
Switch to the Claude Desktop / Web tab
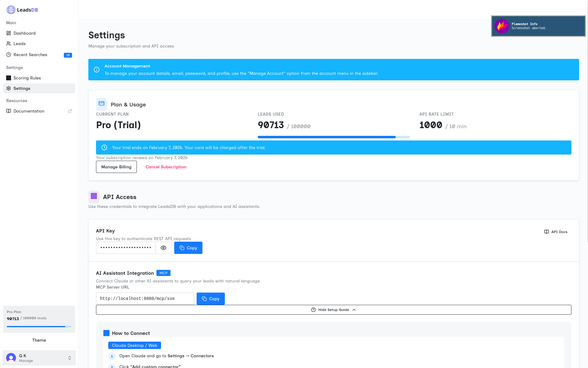point(134,345)
